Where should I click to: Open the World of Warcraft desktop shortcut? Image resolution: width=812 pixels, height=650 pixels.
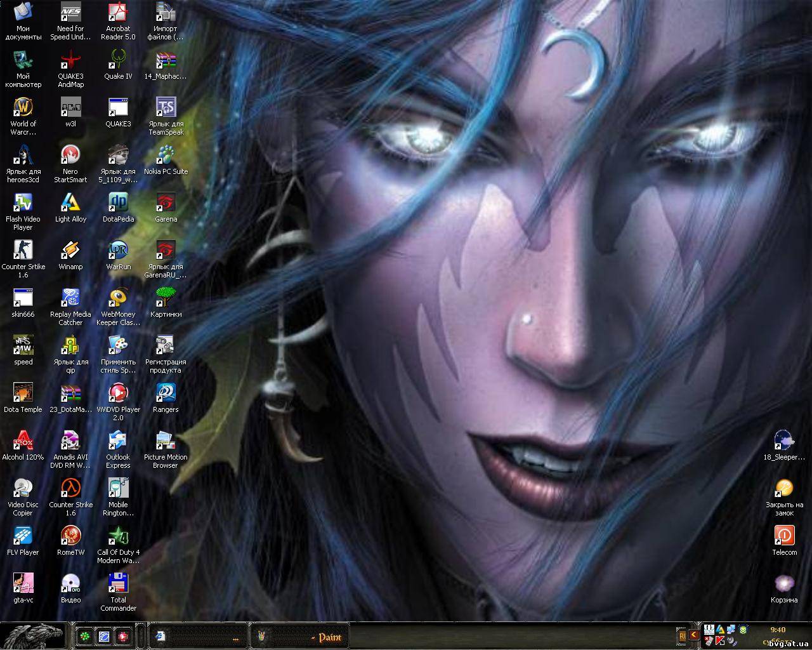(x=23, y=108)
